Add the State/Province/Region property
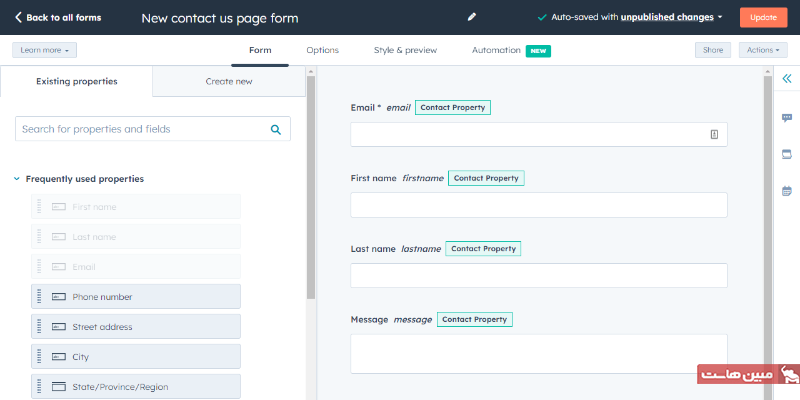800x400 pixels. pos(136,386)
